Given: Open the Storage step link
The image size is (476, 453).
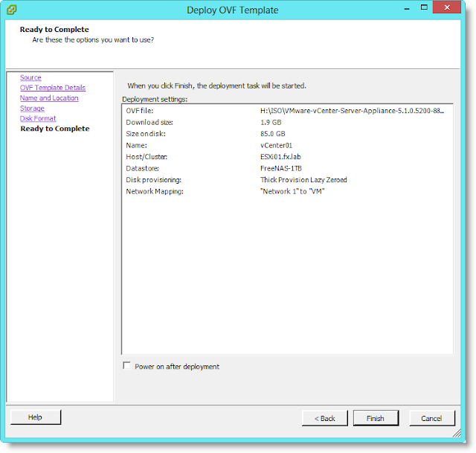Looking at the screenshot, I should pyautogui.click(x=32, y=108).
